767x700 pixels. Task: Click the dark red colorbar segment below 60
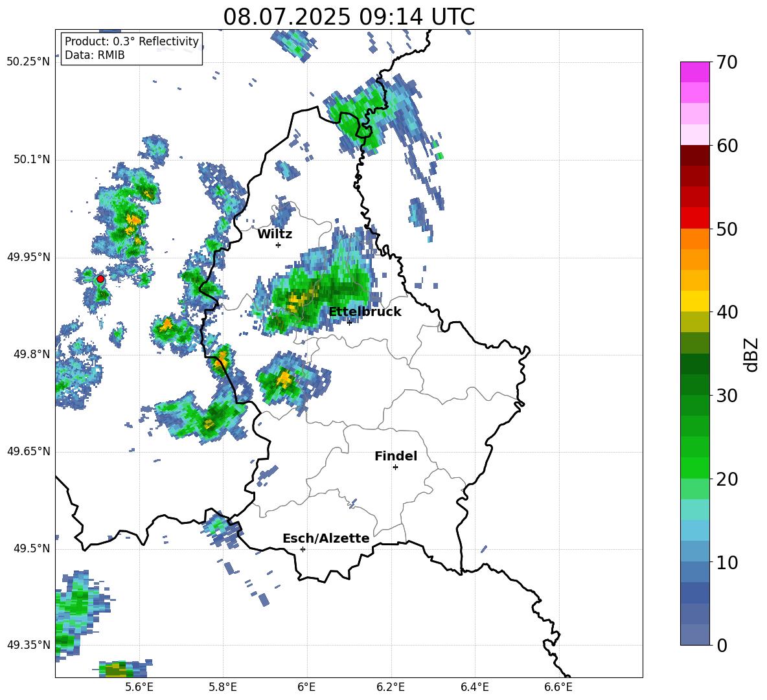coord(694,155)
